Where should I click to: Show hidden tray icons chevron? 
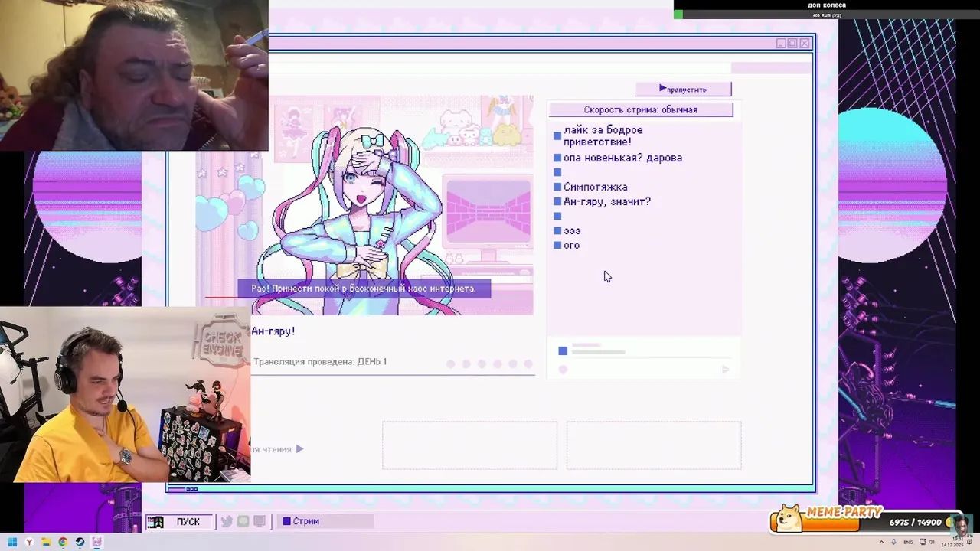click(x=881, y=543)
